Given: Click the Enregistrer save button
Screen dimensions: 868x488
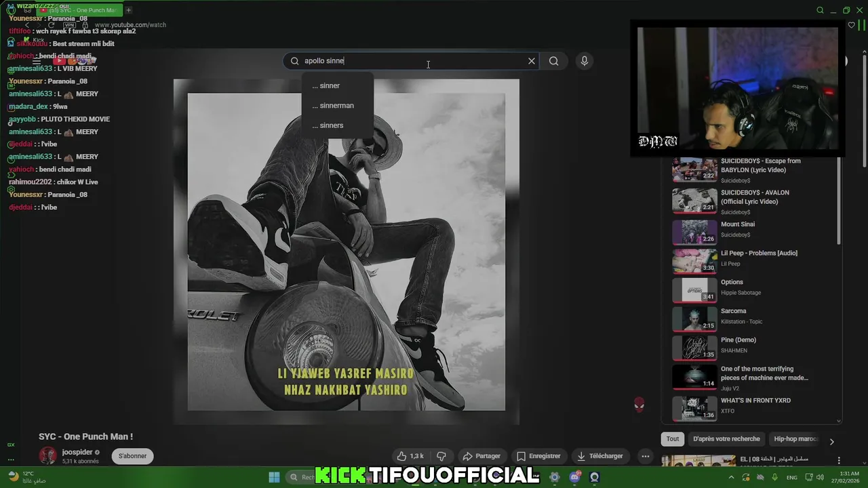Looking at the screenshot, I should point(538,456).
